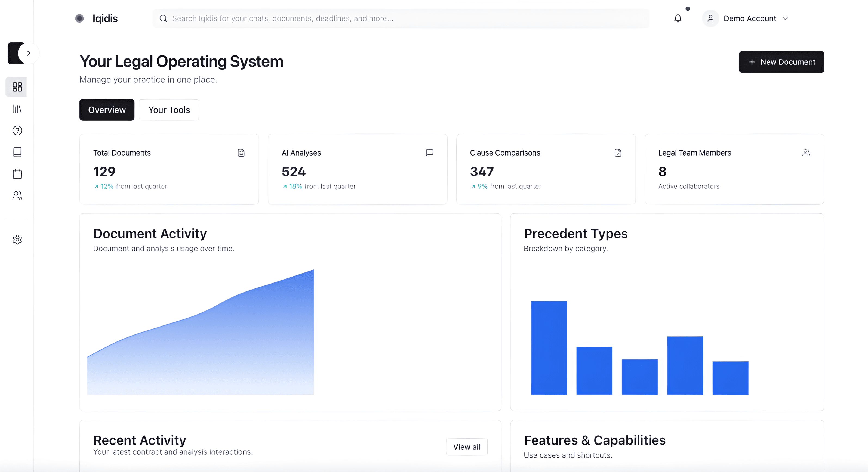The width and height of the screenshot is (868, 472).
Task: Expand the Demo Account dropdown
Action: pos(785,18)
